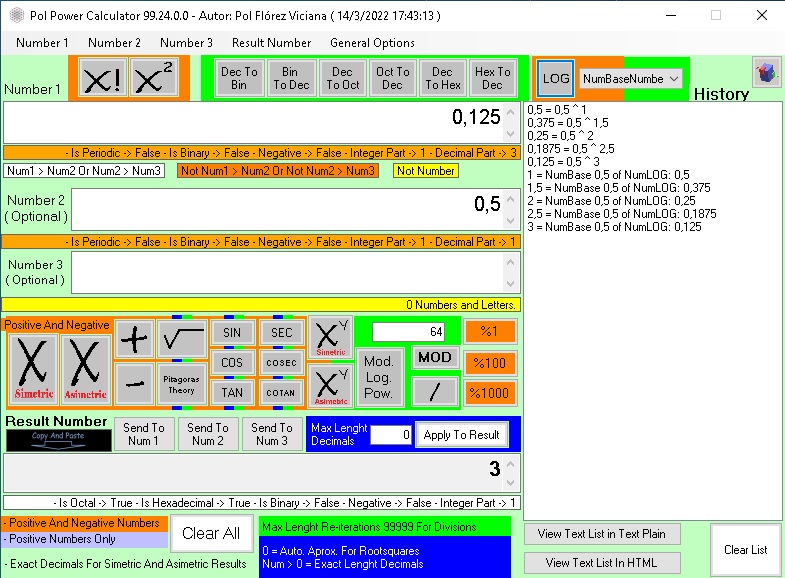The height and width of the screenshot is (578, 785).
Task: Click Send To Num 2 button
Action: coord(208,434)
